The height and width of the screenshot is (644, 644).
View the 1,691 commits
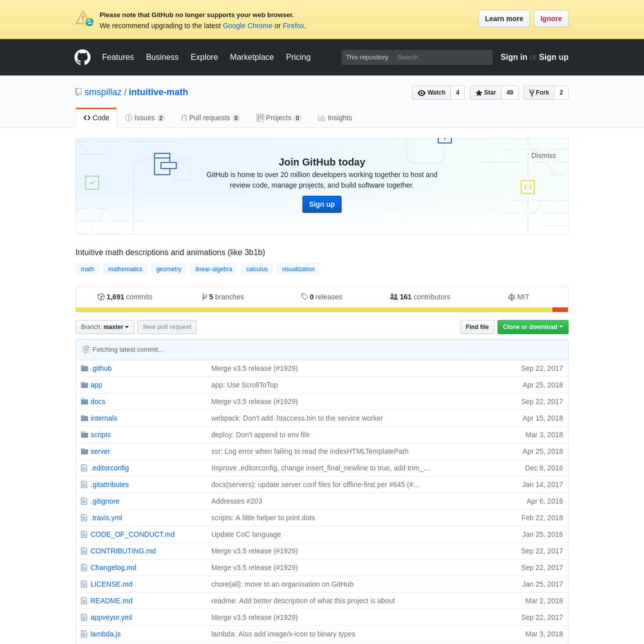pos(125,297)
